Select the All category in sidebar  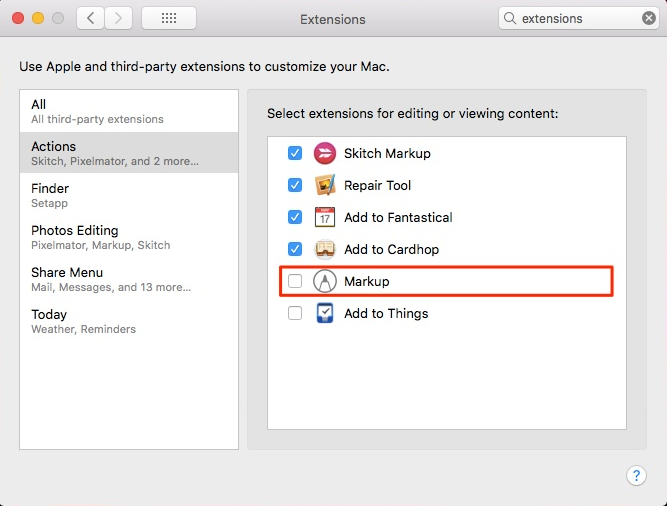(x=129, y=111)
